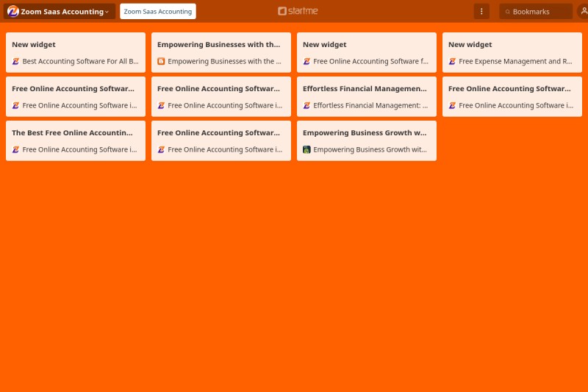Open Free Expense Management and R... link
Viewport: 588px width, 392px height.
515,61
